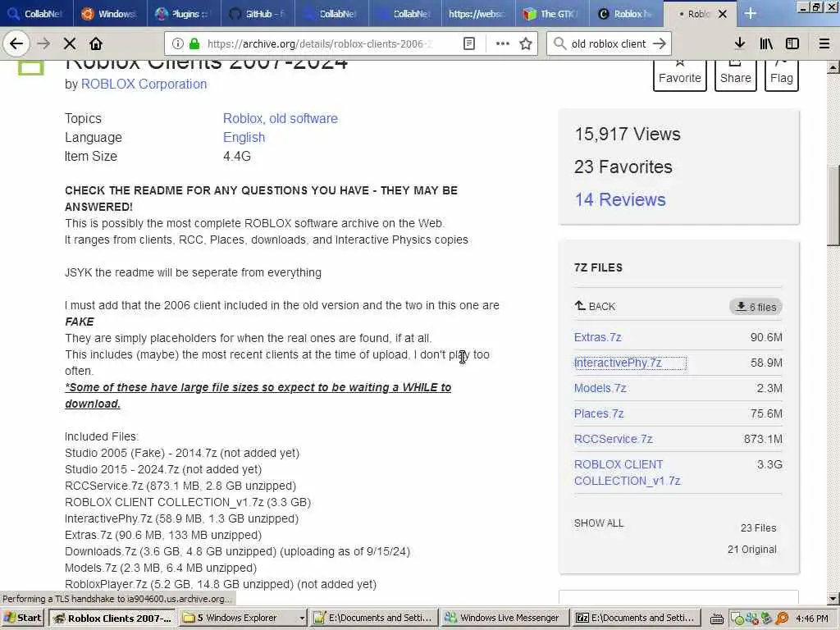Download ROBLOX CLIENT COLLECTION_v1.7z file

coord(628,472)
